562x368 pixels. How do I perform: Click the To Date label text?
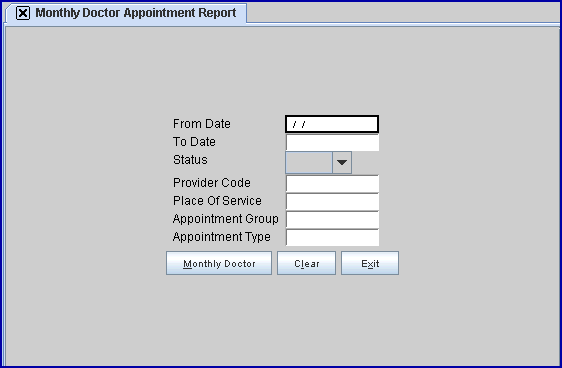coord(194,142)
